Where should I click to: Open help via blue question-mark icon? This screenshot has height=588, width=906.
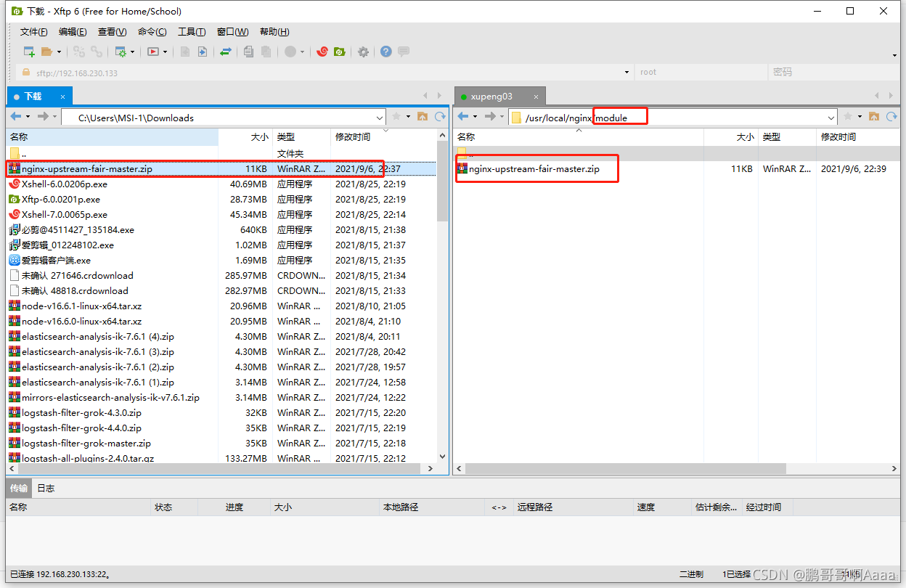coord(386,52)
